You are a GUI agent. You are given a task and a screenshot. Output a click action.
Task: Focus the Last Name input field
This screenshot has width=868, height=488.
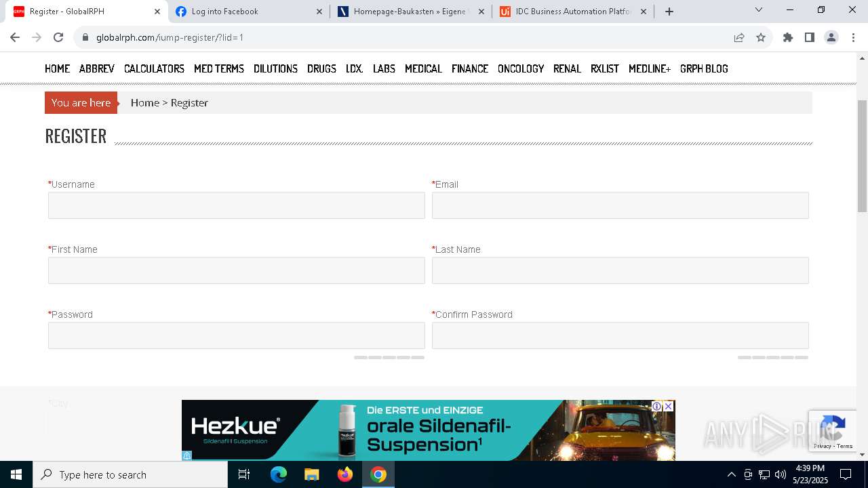(620, 270)
